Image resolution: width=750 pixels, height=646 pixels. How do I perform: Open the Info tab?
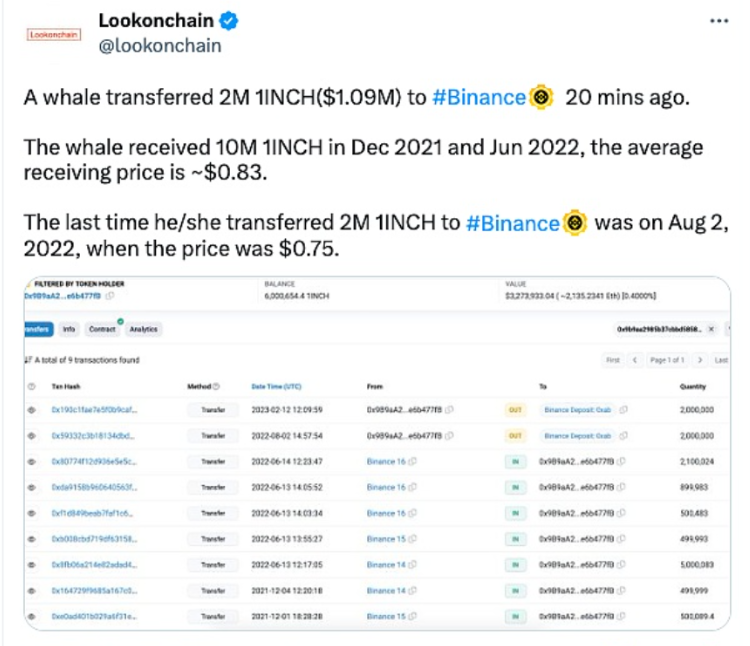[69, 329]
